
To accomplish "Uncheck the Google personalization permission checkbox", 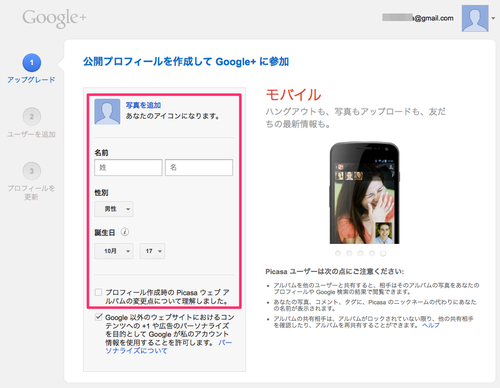I will pyautogui.click(x=98, y=317).
